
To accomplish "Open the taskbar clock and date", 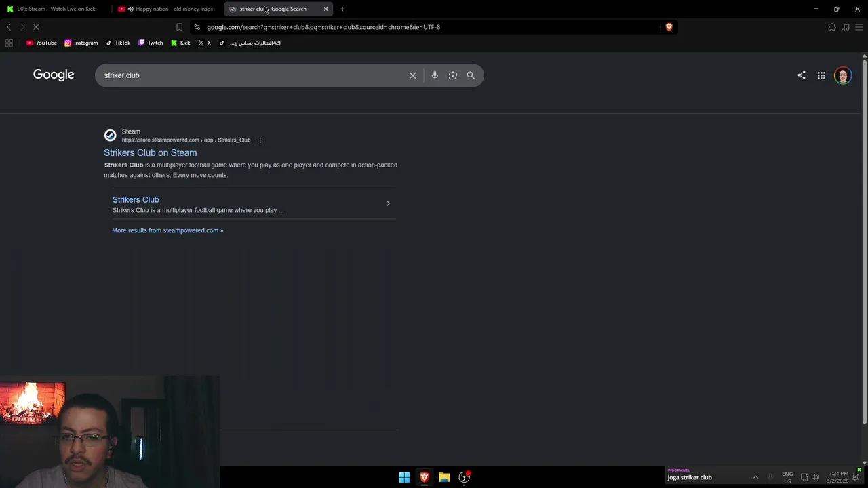I will 838,477.
